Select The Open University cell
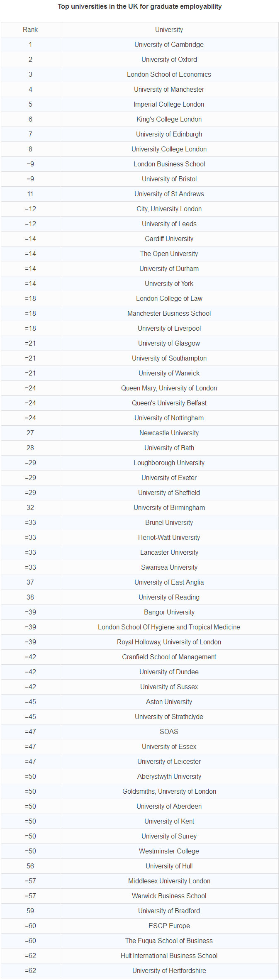280x980 pixels. click(x=169, y=254)
